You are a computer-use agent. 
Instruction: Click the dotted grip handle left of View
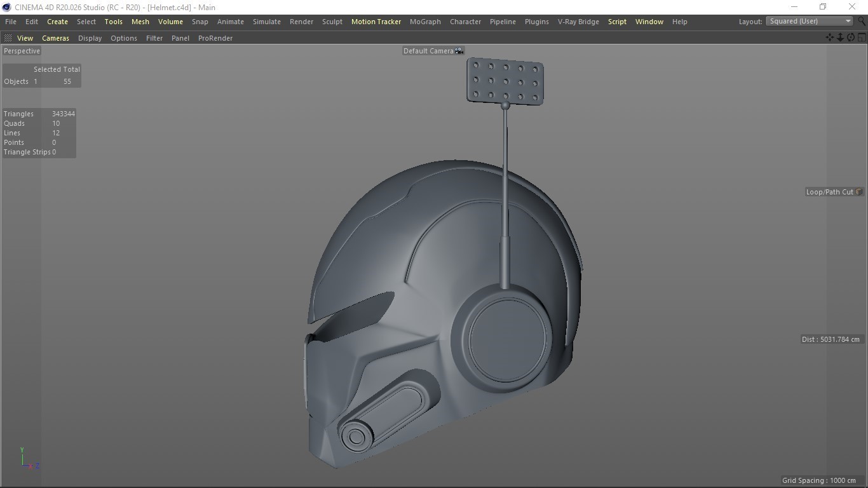tap(8, 38)
